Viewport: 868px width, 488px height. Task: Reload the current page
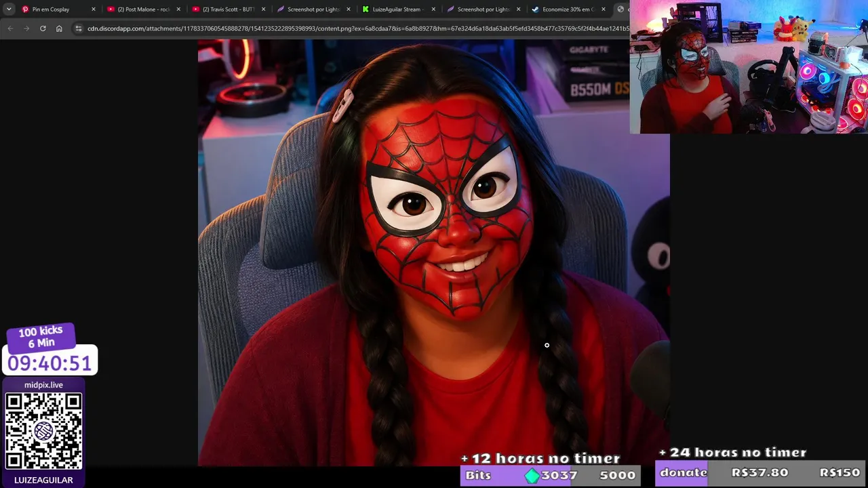43,28
